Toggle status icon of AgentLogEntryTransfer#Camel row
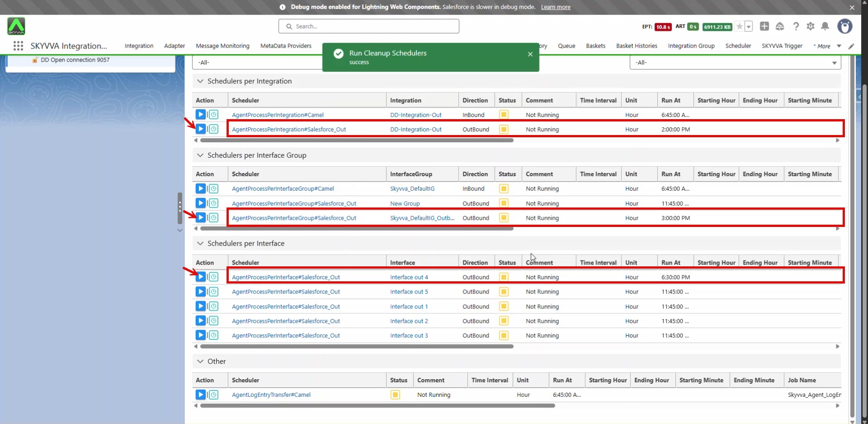Screen dimensions: 868x424 point(395,395)
